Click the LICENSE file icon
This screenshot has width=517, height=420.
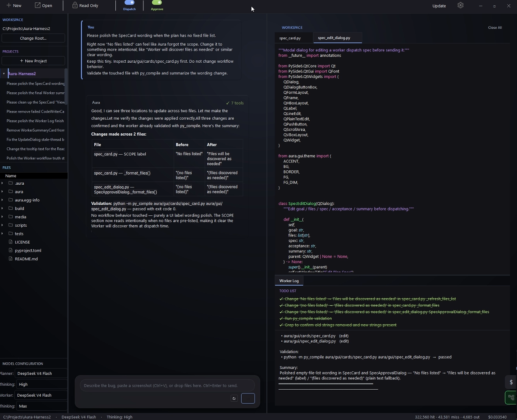[11, 242]
